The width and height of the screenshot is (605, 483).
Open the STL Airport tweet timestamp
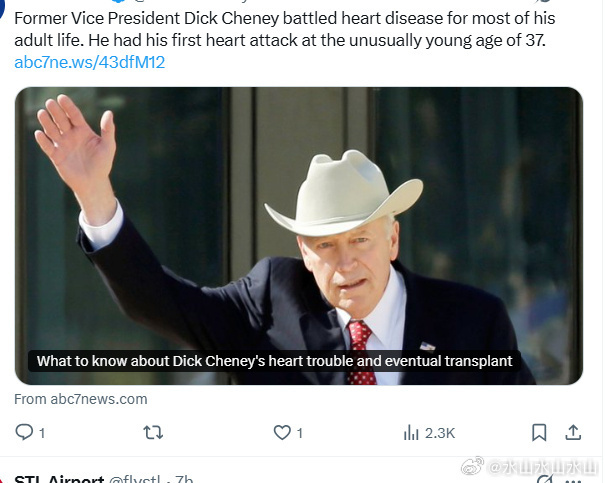point(185,479)
